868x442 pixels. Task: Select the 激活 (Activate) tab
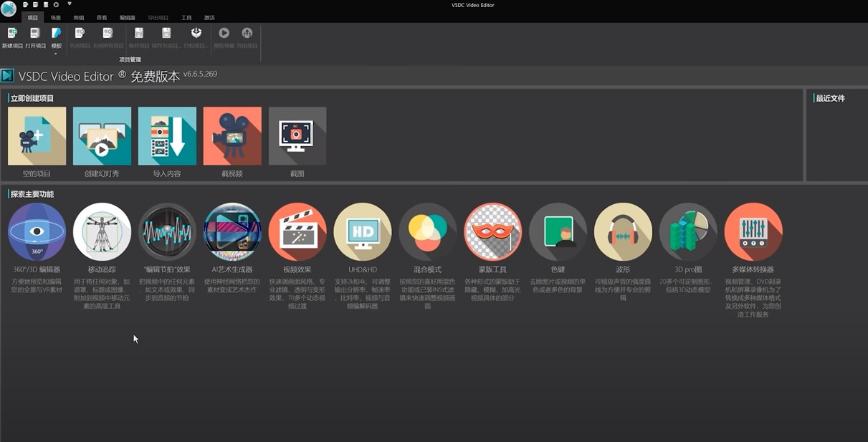(209, 18)
